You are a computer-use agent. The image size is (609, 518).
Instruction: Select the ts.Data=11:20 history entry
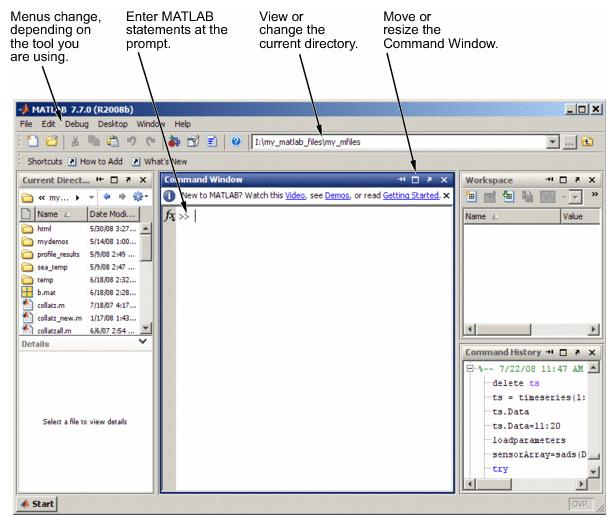[x=526, y=426]
